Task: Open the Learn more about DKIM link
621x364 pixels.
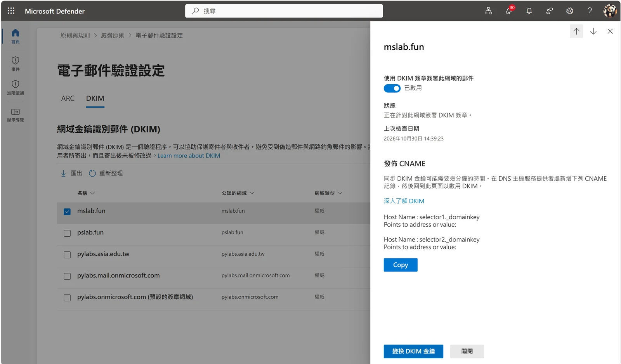Action: point(189,156)
